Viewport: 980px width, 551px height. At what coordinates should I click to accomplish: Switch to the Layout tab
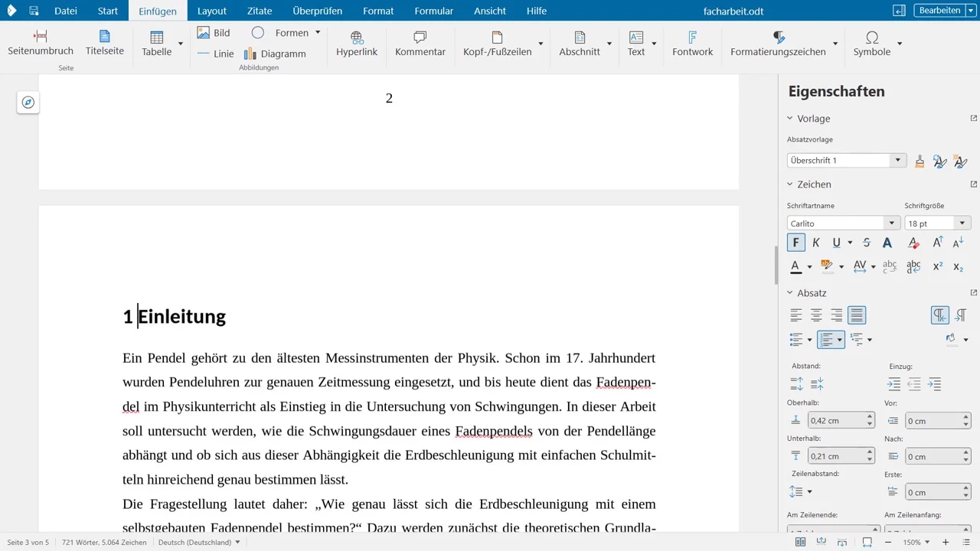click(x=212, y=11)
